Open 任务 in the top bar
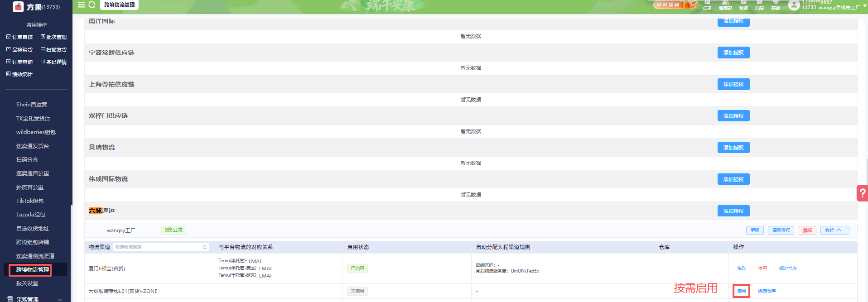 click(x=707, y=5)
